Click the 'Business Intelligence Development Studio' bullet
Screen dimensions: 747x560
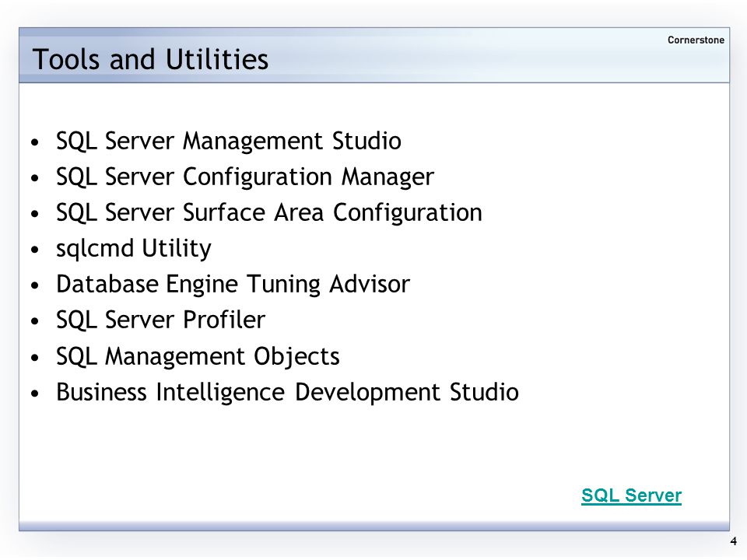pos(287,392)
